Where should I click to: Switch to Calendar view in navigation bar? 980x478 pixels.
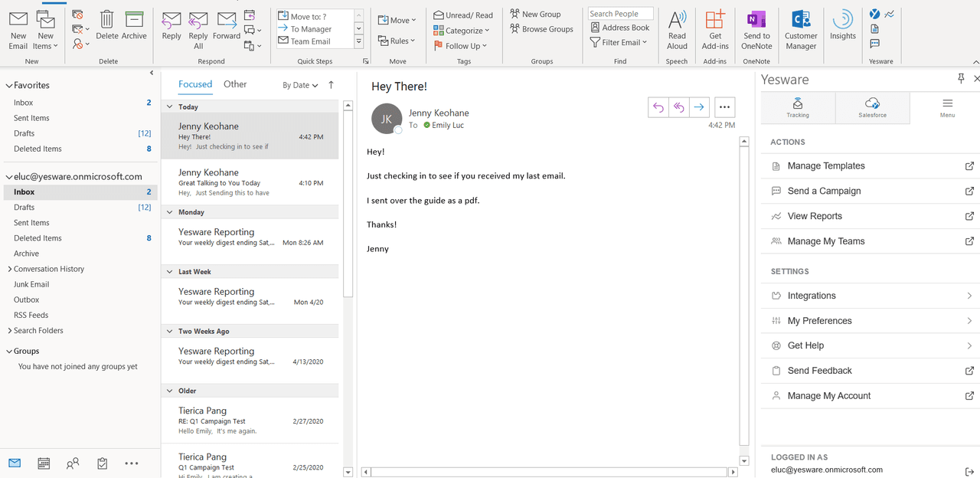44,463
